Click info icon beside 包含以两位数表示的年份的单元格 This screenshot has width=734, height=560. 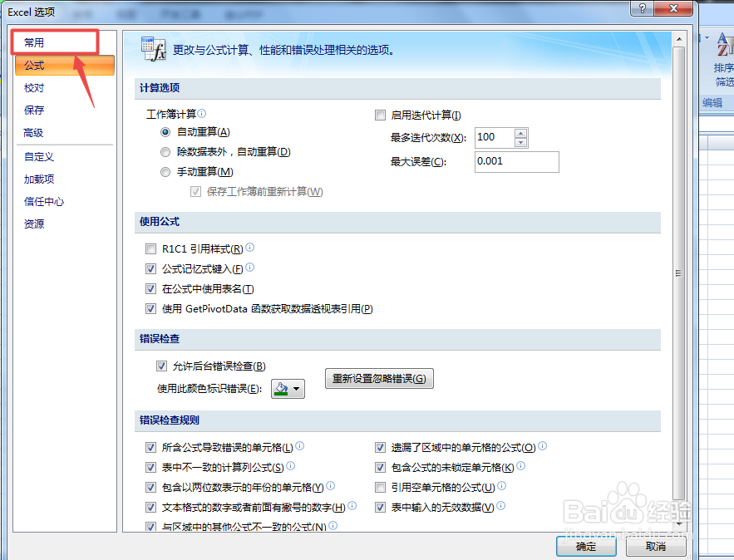(331, 485)
